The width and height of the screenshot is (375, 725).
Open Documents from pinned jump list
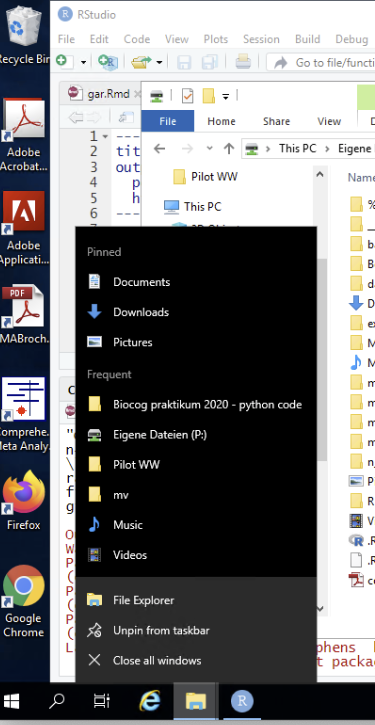196,282
